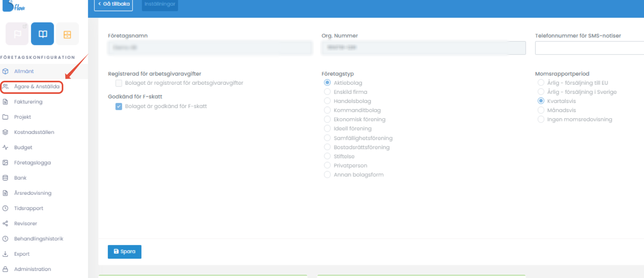
Task: Click the folder icon beside Projekt
Action: coord(6,117)
